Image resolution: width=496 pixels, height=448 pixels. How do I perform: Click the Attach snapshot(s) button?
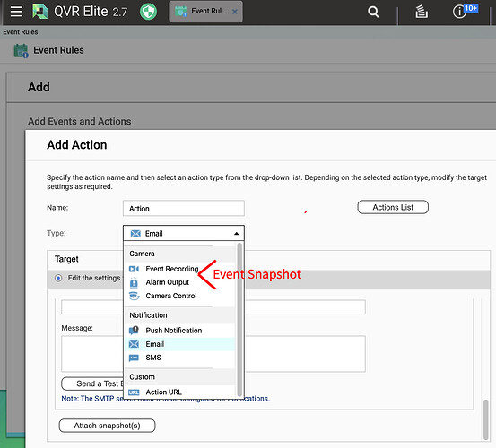click(107, 426)
